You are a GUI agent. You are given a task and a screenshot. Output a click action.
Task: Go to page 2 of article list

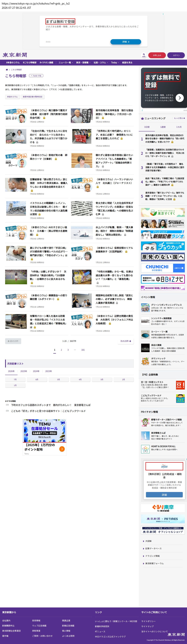tap(61, 350)
